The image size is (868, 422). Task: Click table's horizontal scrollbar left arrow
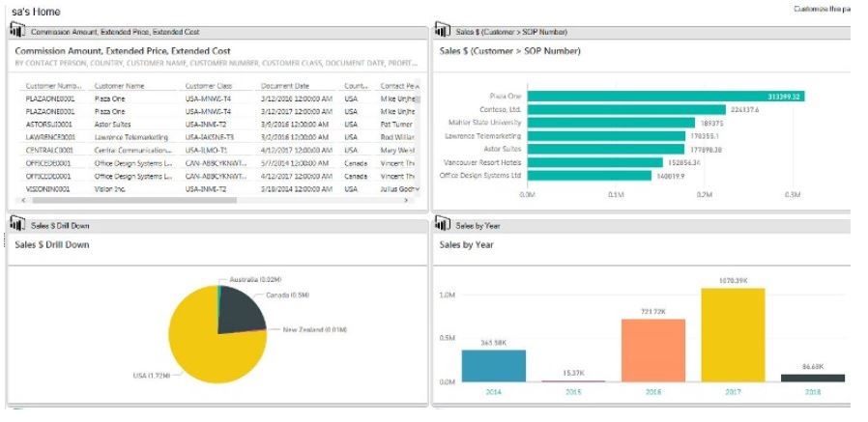19,200
